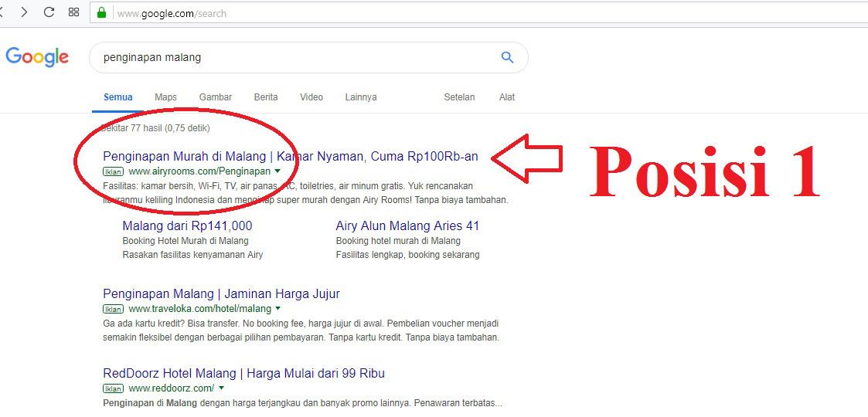Image resolution: width=868 pixels, height=417 pixels.
Task: Select the Video search tab
Action: coord(311,97)
